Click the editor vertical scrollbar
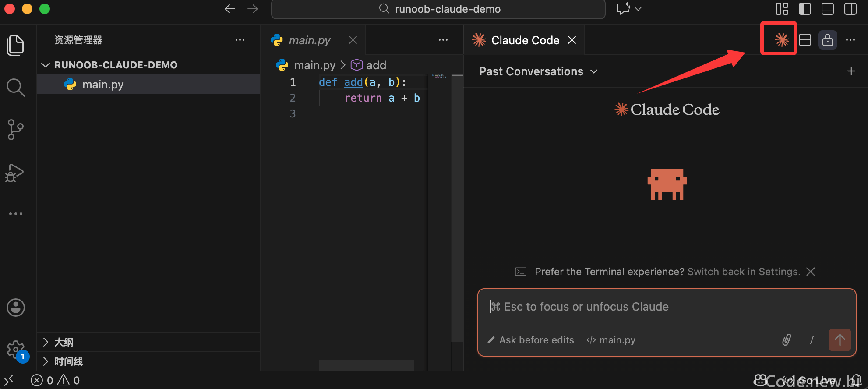Viewport: 868px width, 389px height. [x=457, y=208]
